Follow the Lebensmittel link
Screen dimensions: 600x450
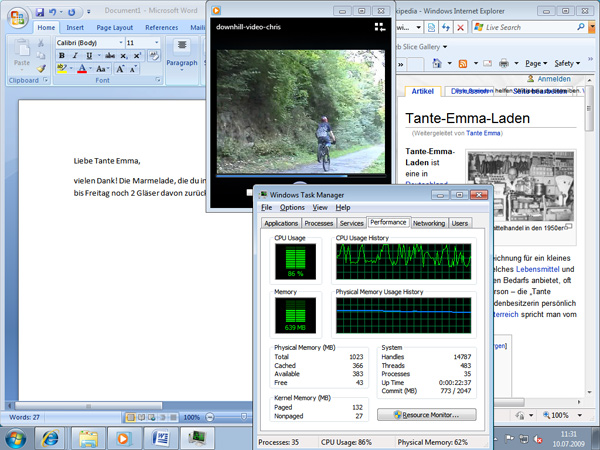(538, 269)
